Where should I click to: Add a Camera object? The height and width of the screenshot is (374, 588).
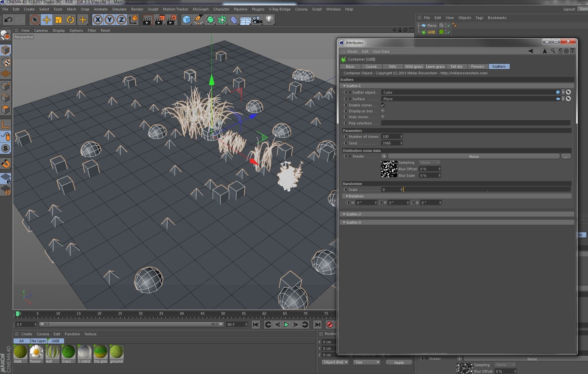(258, 19)
